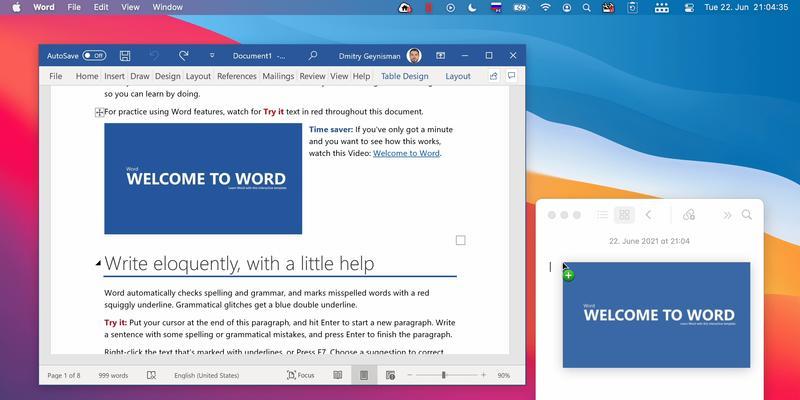Click the Redo arrow in title bar
The width and height of the screenshot is (800, 400).
pos(184,56)
